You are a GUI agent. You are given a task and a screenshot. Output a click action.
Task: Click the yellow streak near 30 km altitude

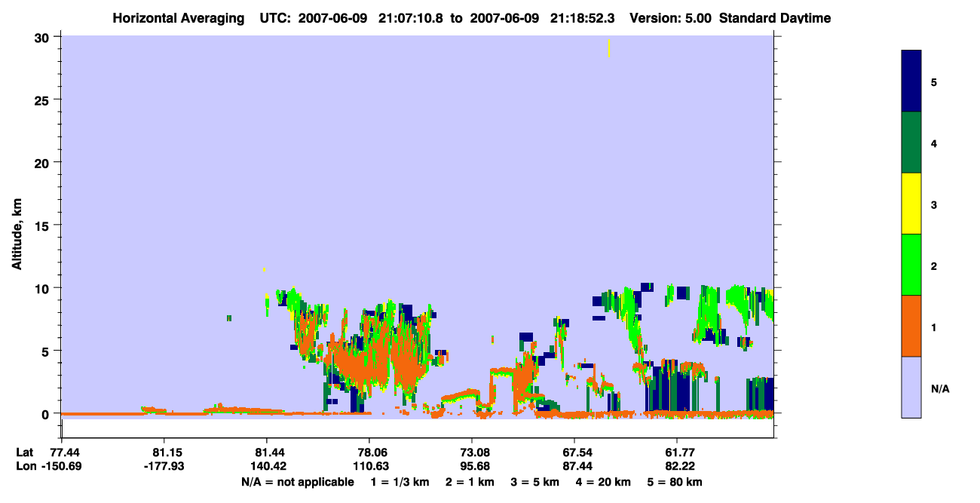click(609, 48)
